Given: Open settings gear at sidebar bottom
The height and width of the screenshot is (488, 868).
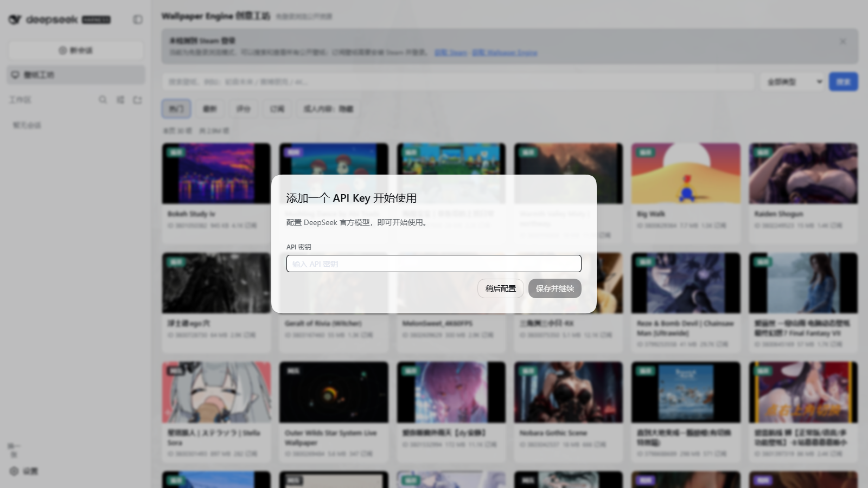Looking at the screenshot, I should click(x=15, y=471).
